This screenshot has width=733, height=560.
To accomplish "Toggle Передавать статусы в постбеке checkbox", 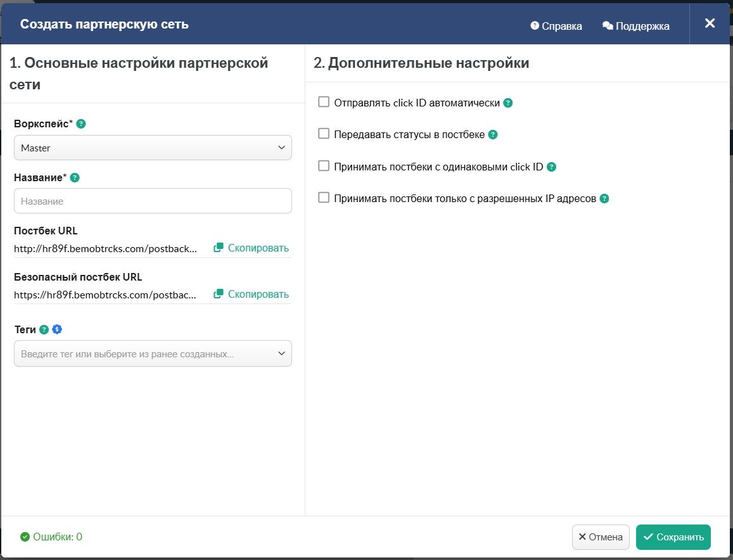I will click(x=324, y=134).
